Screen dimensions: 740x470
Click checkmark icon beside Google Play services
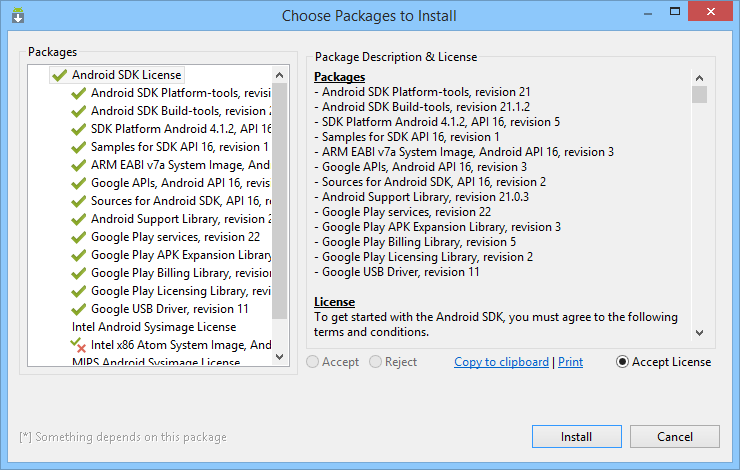[x=78, y=237]
